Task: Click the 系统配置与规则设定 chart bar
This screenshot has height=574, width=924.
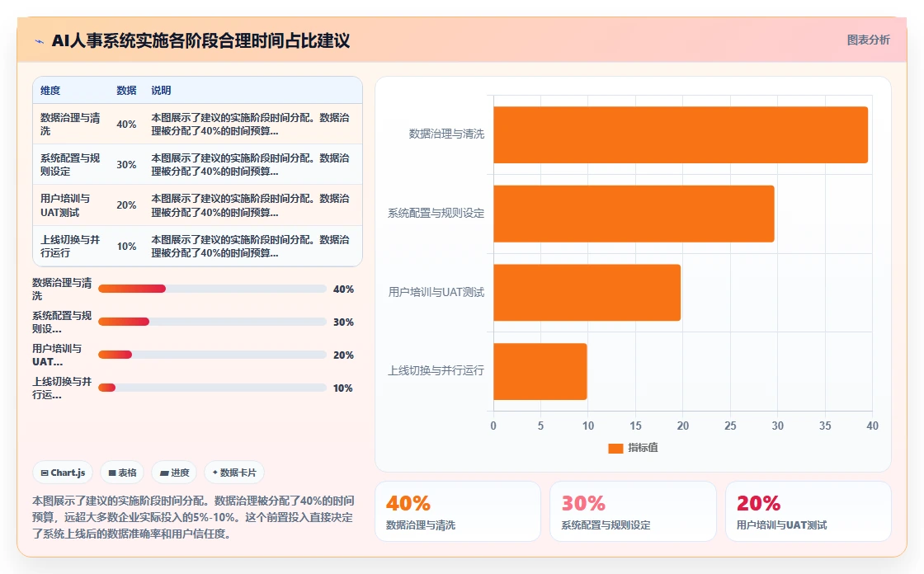Action: (634, 214)
